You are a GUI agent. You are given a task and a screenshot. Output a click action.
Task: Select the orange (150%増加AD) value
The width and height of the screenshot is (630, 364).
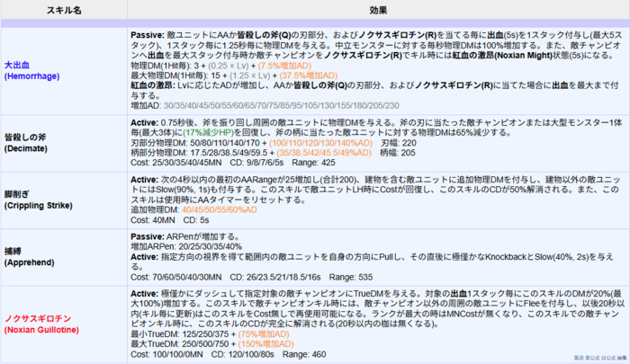[266, 344]
